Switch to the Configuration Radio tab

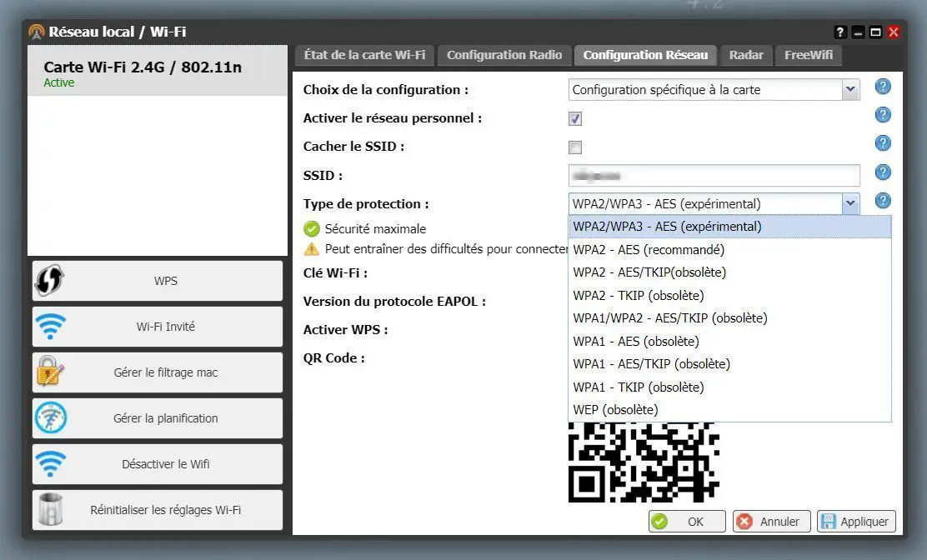(504, 55)
